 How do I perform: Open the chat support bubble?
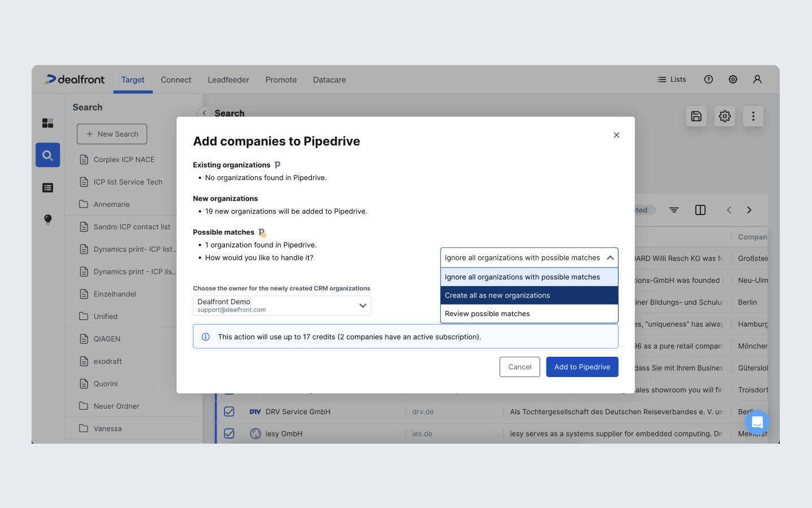coord(757,422)
